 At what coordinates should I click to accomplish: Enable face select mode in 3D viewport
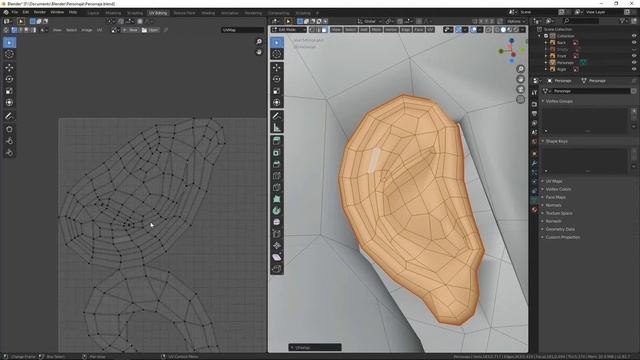324,29
